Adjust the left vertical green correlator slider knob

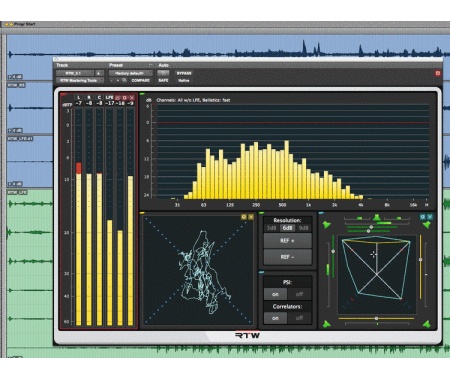click(333, 251)
